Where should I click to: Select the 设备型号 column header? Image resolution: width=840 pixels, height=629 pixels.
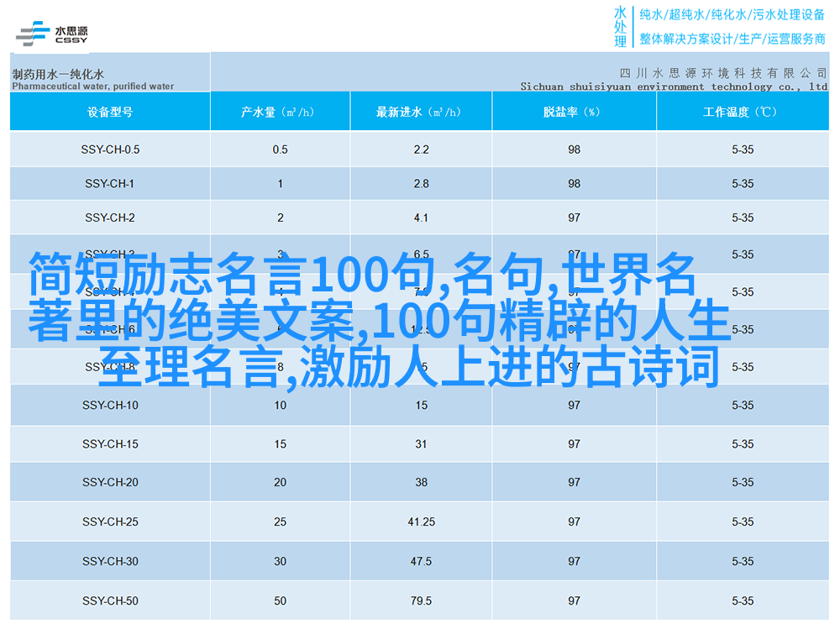point(110,112)
